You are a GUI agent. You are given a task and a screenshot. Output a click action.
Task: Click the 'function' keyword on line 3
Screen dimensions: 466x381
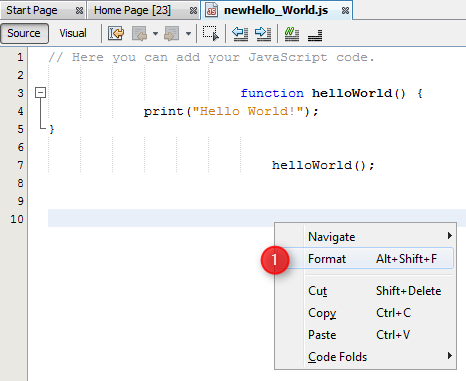272,93
